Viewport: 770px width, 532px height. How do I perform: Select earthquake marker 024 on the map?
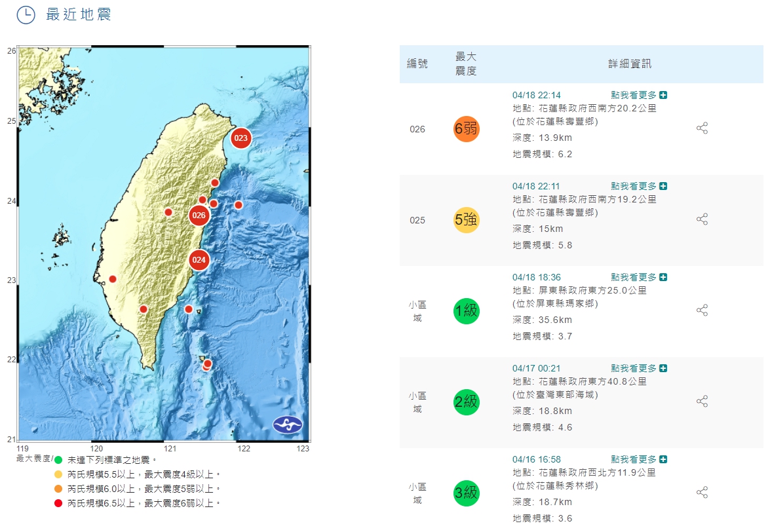point(199,260)
